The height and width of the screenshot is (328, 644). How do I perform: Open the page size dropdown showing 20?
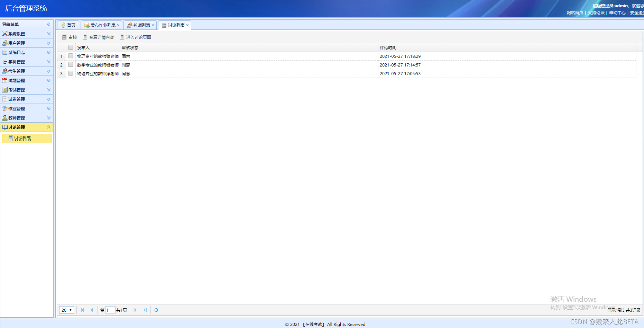66,310
